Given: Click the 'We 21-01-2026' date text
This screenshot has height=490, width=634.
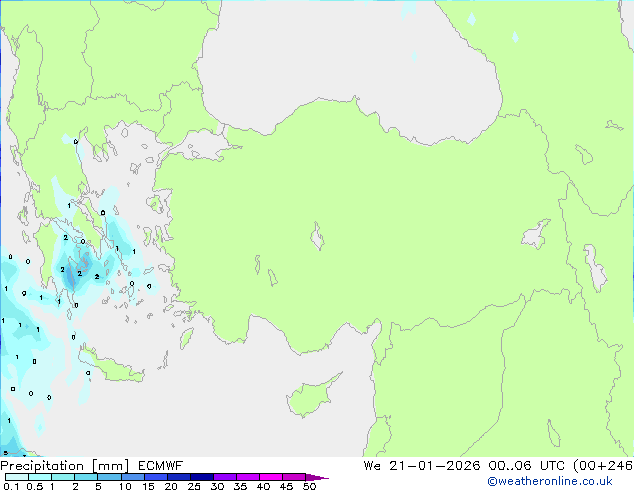Looking at the screenshot, I should point(422,466).
